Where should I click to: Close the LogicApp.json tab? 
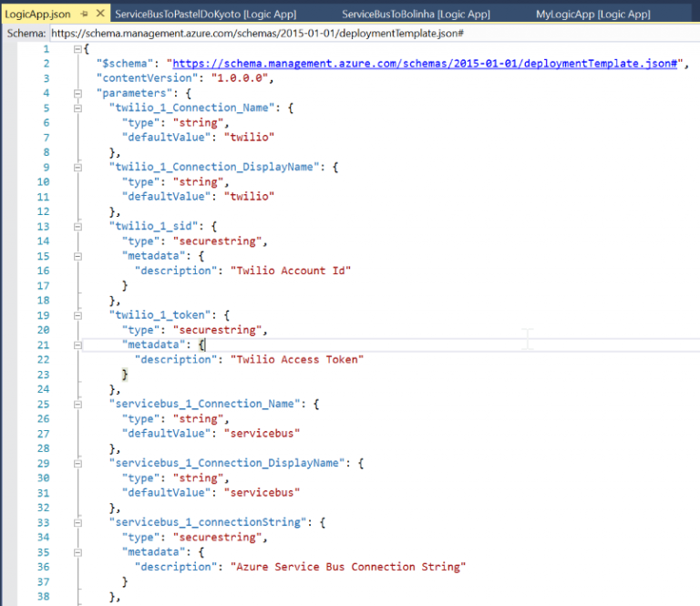coord(100,14)
